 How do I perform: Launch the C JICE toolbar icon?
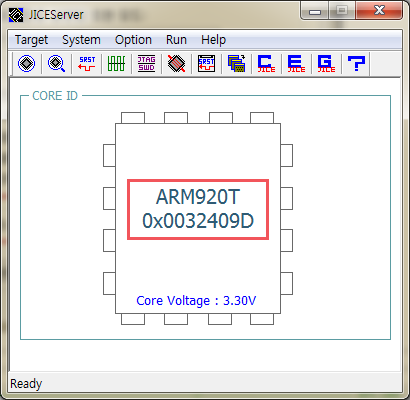coord(266,63)
